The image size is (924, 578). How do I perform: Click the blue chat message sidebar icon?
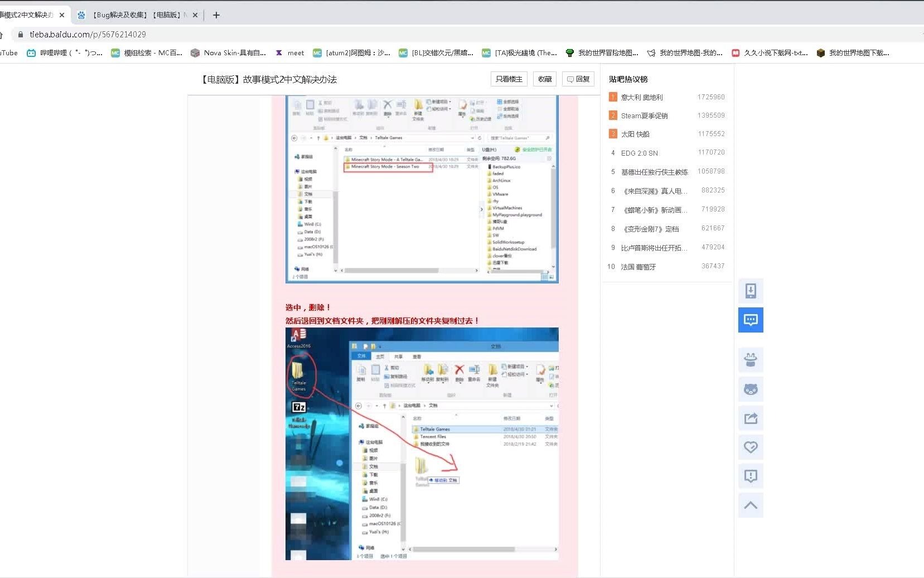click(x=751, y=320)
